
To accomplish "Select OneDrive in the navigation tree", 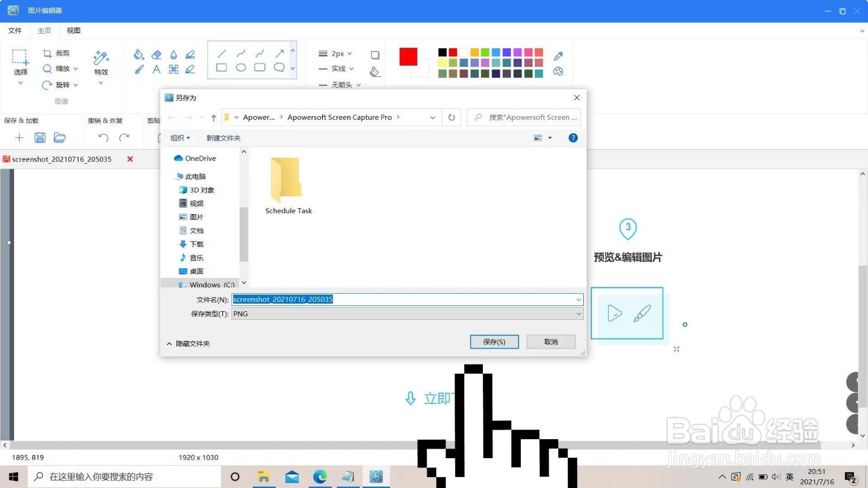I will tap(195, 158).
